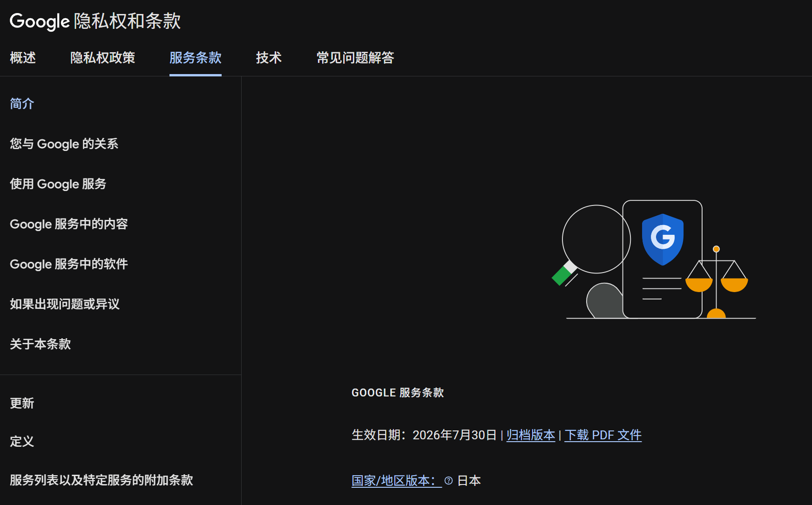812x505 pixels.
Task: Click the terms of service illustration
Action: tap(653, 260)
